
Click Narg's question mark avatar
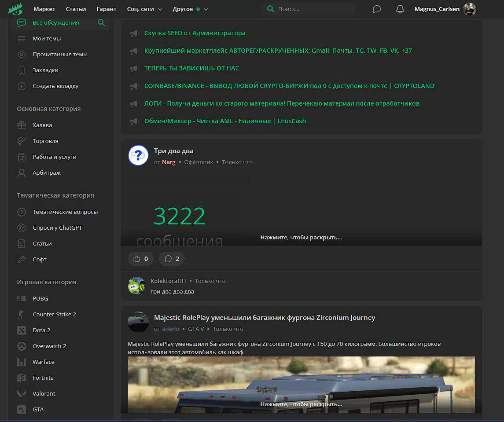click(138, 155)
